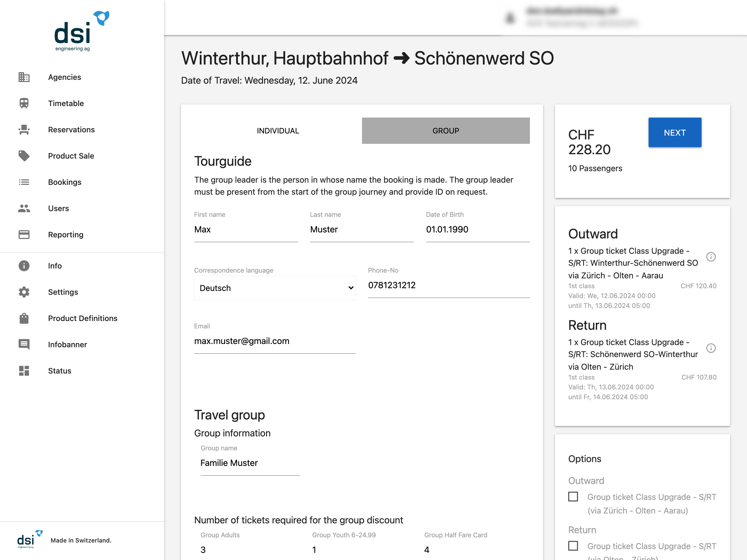Image resolution: width=747 pixels, height=560 pixels.
Task: Click the Email input field
Action: (x=275, y=341)
